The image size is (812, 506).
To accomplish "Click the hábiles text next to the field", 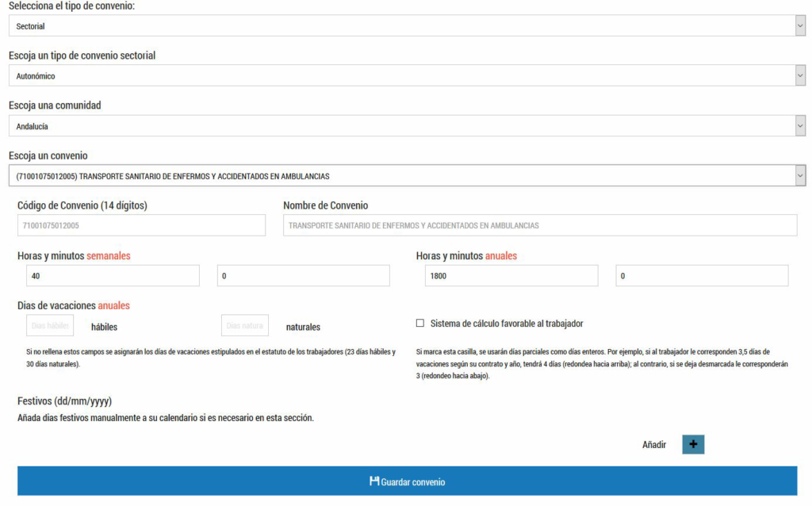I will (x=104, y=327).
